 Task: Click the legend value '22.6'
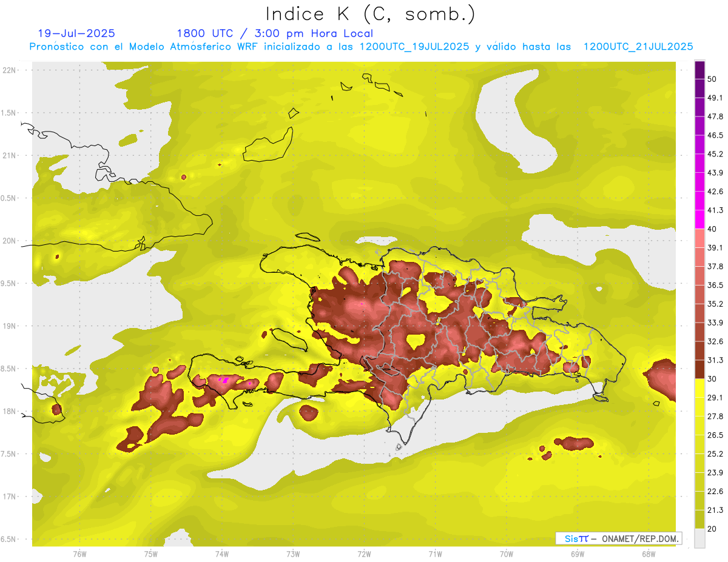pyautogui.click(x=715, y=491)
